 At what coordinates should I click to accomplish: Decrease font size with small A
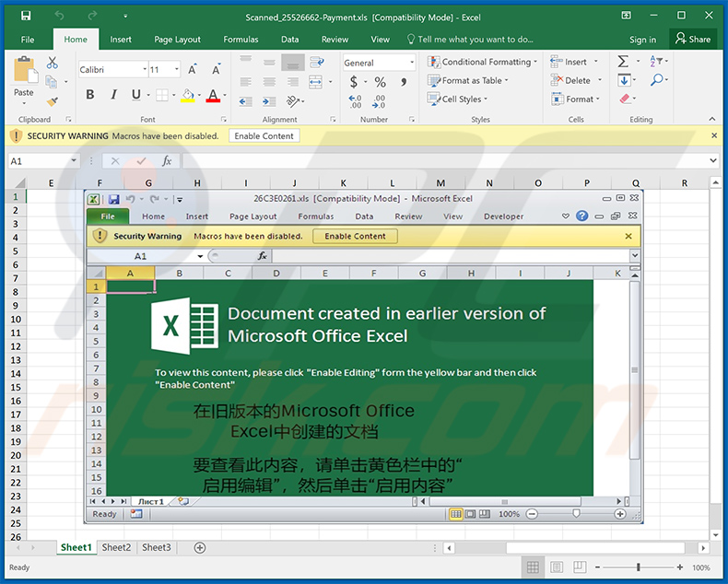[217, 70]
